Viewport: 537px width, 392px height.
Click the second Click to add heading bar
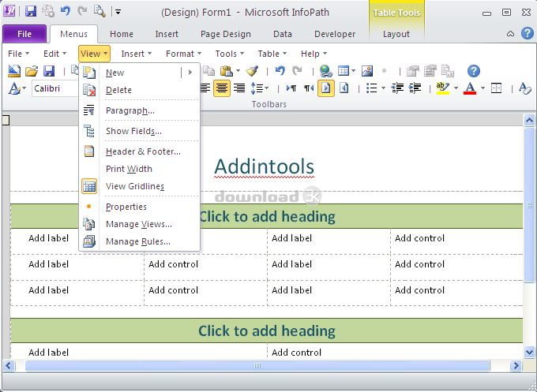point(266,330)
